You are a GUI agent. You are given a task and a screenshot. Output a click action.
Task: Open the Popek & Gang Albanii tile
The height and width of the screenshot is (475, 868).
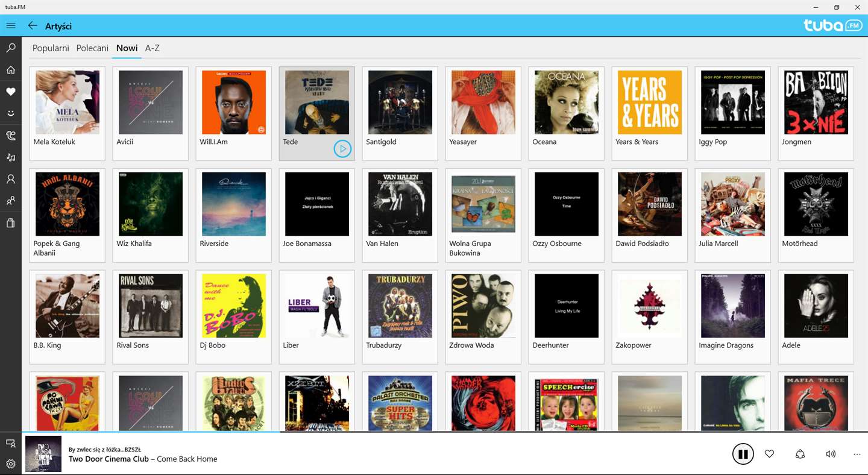[x=68, y=215]
